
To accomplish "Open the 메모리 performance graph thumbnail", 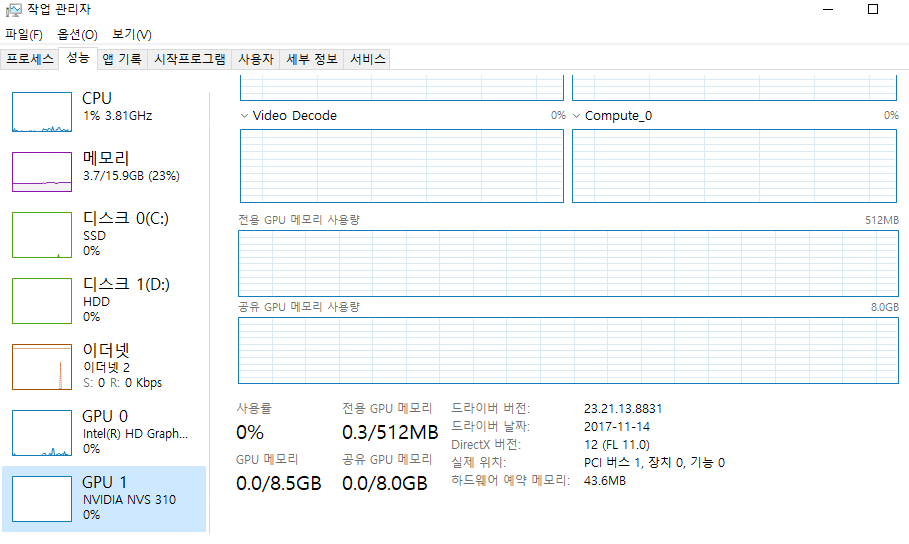I will coord(42,171).
